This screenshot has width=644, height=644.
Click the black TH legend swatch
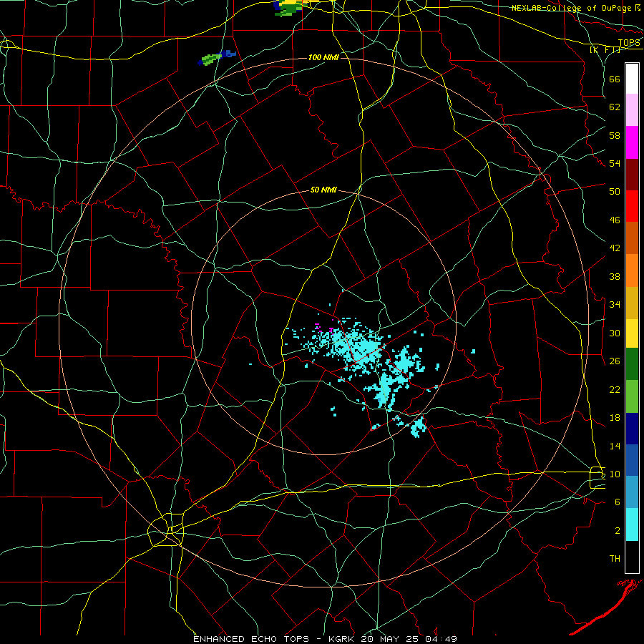tap(632, 557)
